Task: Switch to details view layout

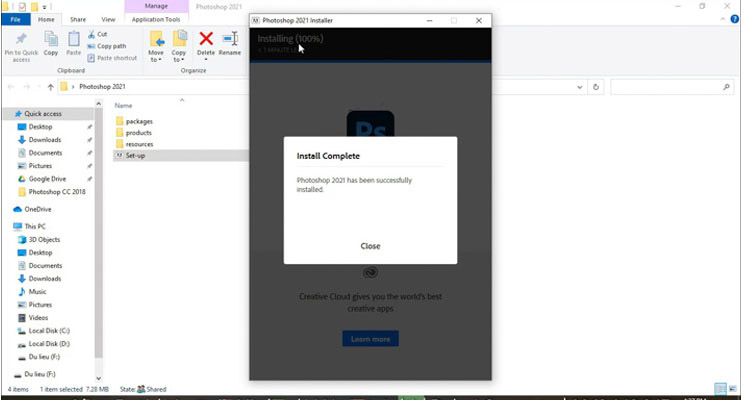Action: (x=719, y=389)
